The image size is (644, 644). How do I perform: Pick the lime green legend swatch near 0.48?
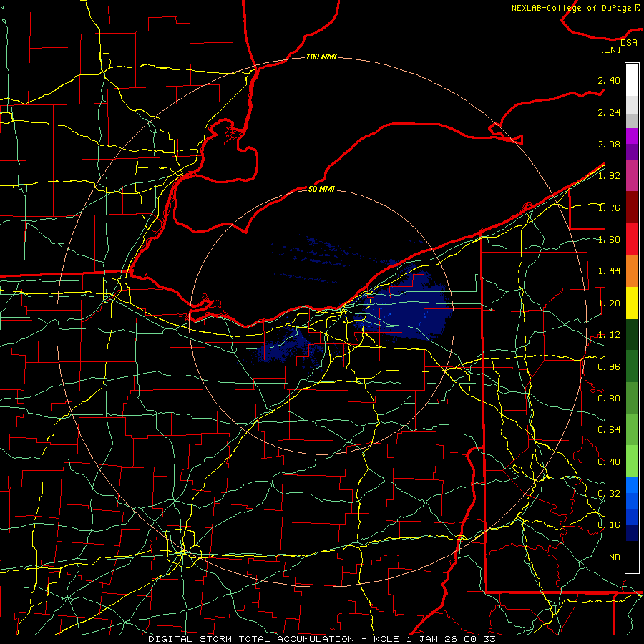[632, 462]
